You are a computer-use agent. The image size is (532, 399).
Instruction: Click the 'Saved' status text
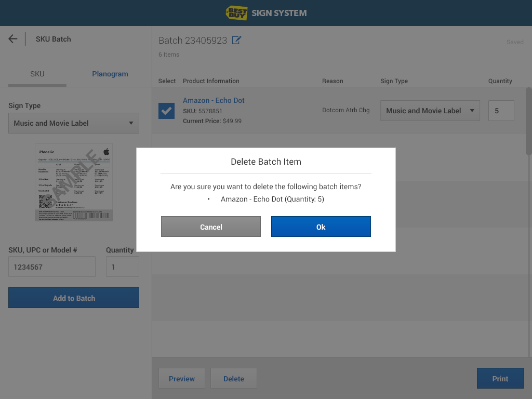[x=515, y=42]
